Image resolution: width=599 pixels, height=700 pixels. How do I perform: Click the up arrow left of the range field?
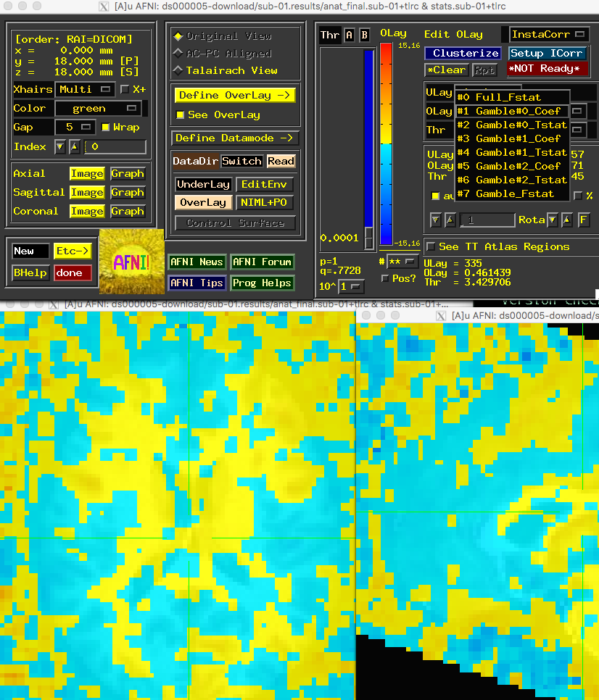(x=450, y=220)
